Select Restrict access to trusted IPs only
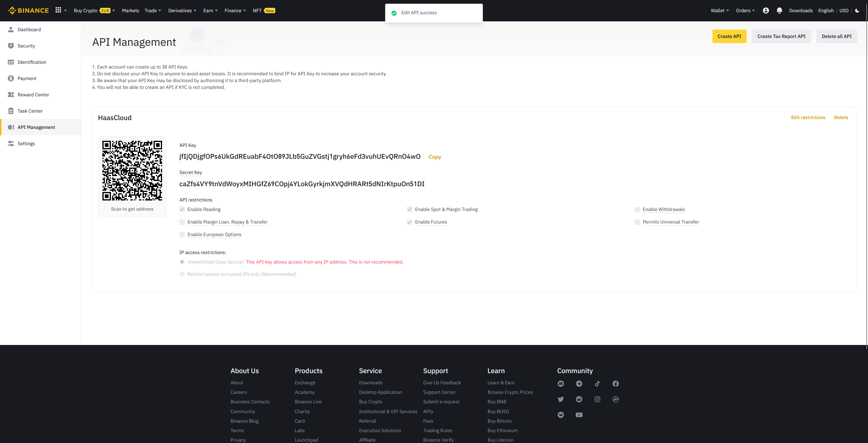 click(182, 274)
